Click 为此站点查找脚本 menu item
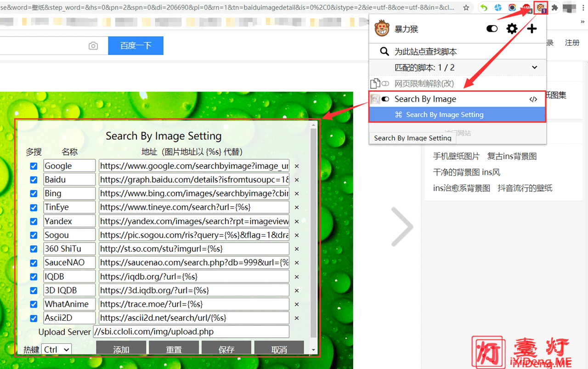This screenshot has width=588, height=369. (x=458, y=51)
